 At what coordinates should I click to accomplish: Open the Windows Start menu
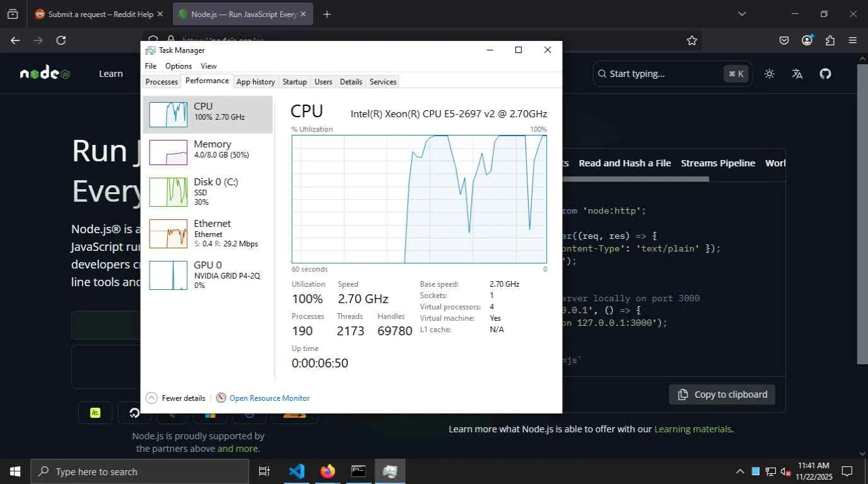point(15,471)
